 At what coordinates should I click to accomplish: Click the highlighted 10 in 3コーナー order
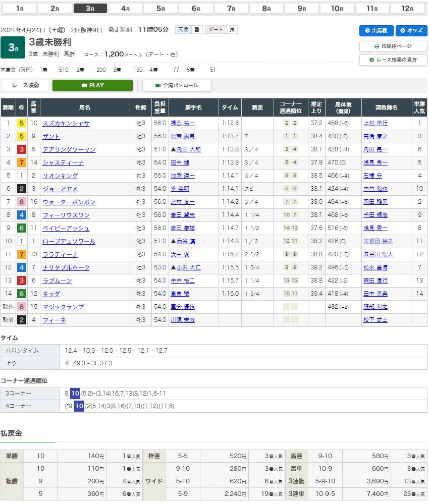(75, 393)
